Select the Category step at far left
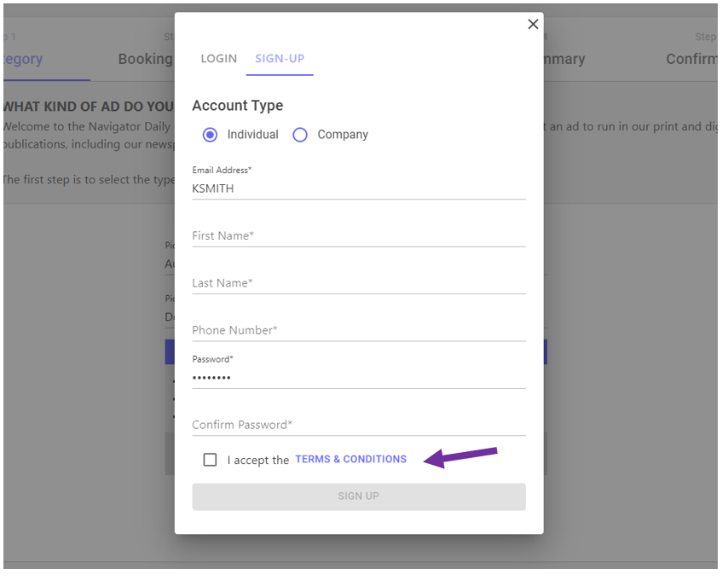The width and height of the screenshot is (728, 580). [22, 59]
